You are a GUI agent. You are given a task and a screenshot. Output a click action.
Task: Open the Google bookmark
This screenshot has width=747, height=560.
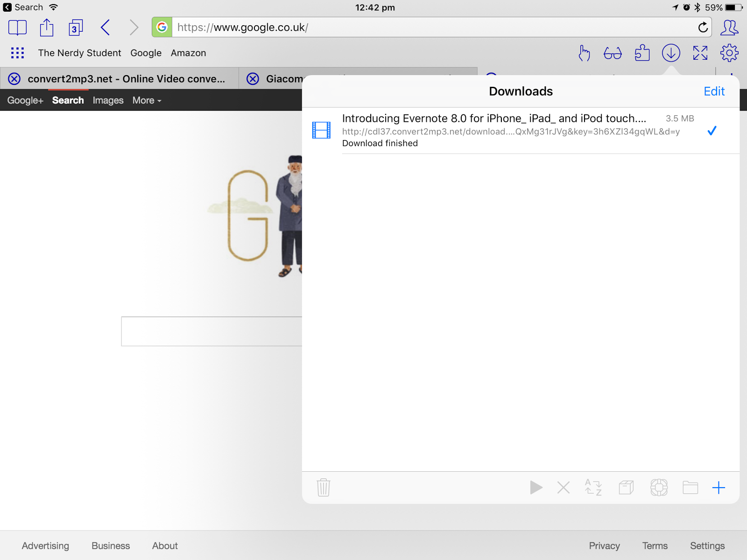pos(146,53)
